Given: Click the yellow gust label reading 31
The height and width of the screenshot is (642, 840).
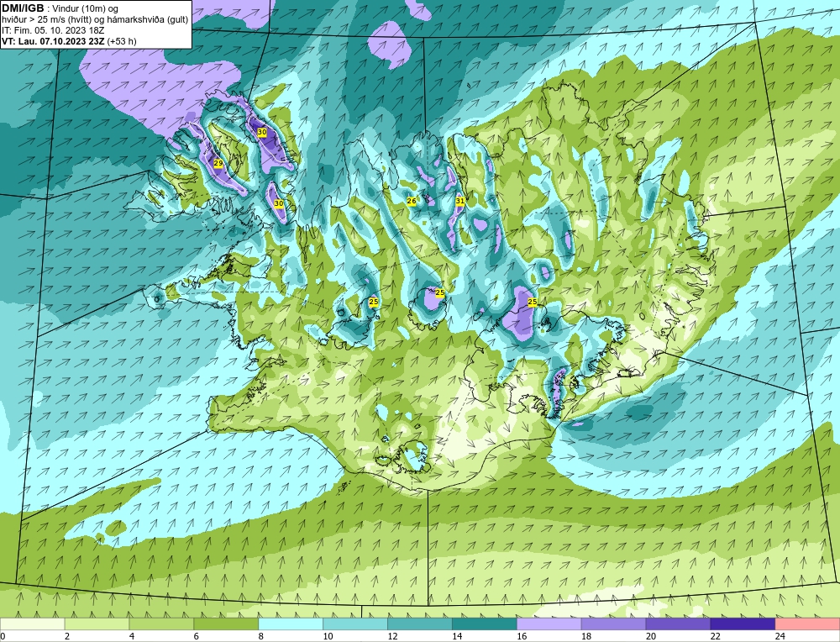Looking at the screenshot, I should (459, 201).
